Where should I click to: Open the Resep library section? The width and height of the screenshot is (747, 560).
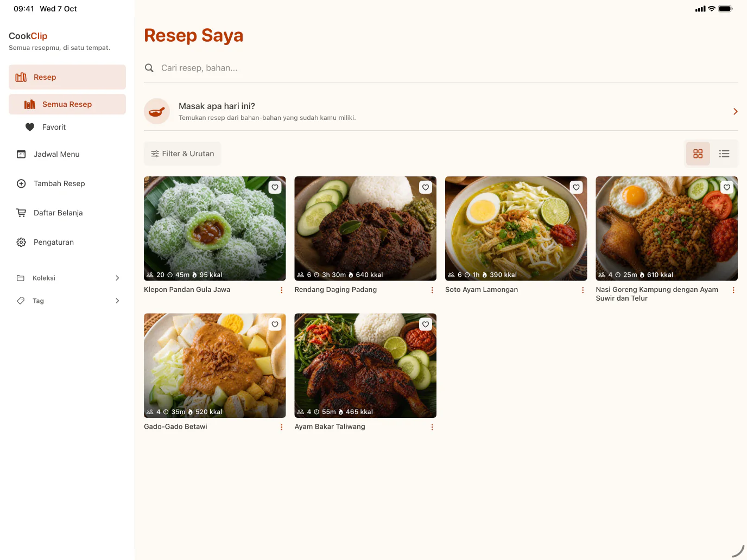[x=67, y=77]
